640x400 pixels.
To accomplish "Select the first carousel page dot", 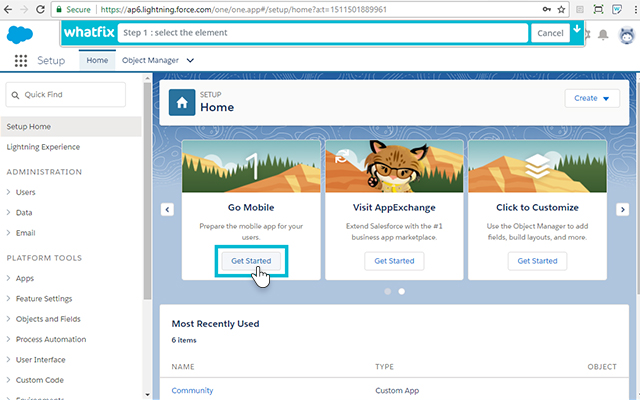I will pyautogui.click(x=388, y=291).
